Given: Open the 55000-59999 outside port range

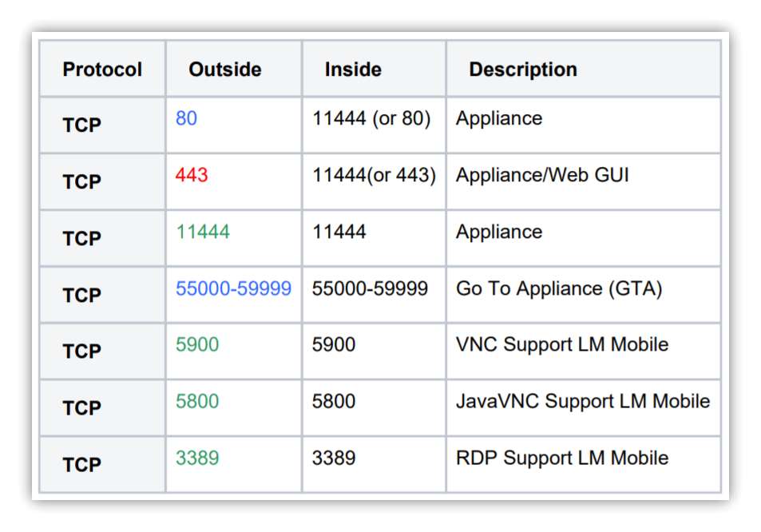Looking at the screenshot, I should click(233, 289).
